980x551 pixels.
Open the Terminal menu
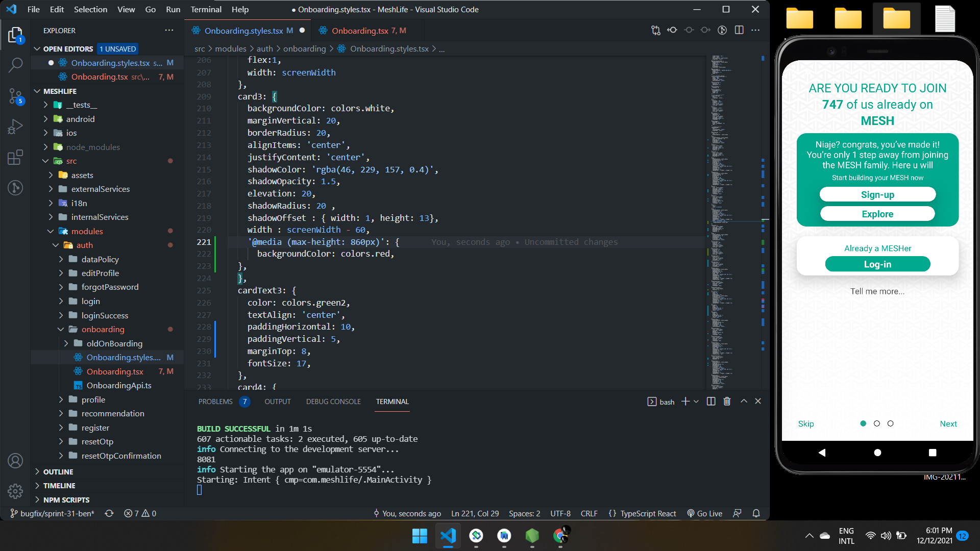[x=206, y=9]
